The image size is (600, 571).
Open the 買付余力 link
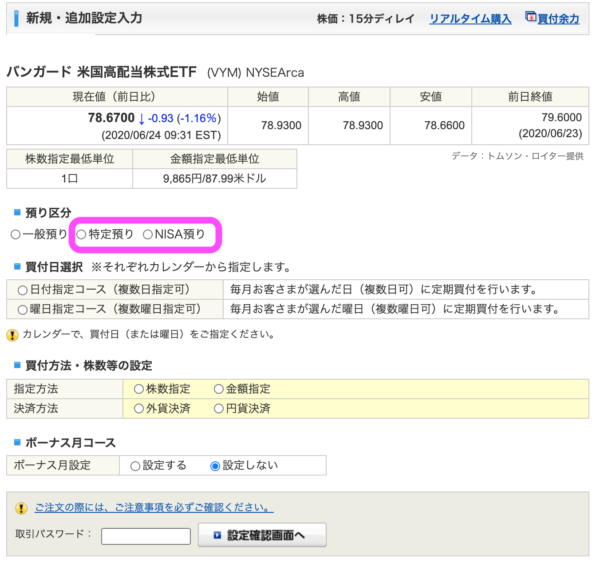[558, 19]
